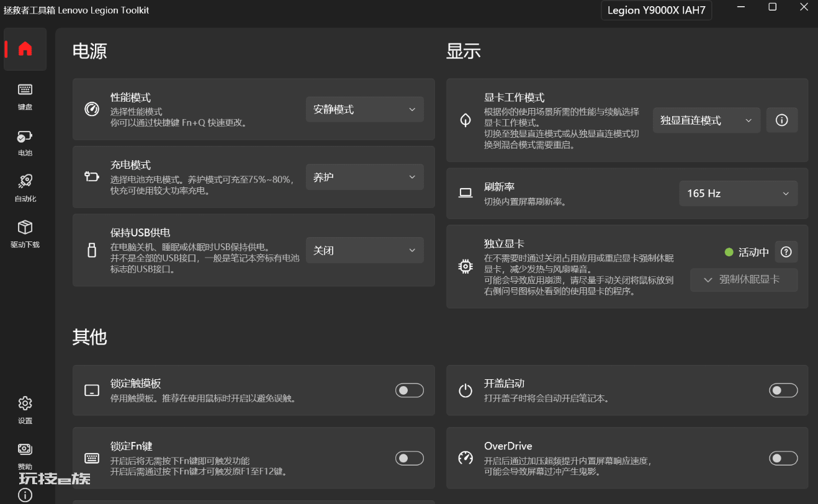The height and width of the screenshot is (504, 818).
Task: Open the 保持USB供电 dropdown showing 关闭
Action: (365, 250)
